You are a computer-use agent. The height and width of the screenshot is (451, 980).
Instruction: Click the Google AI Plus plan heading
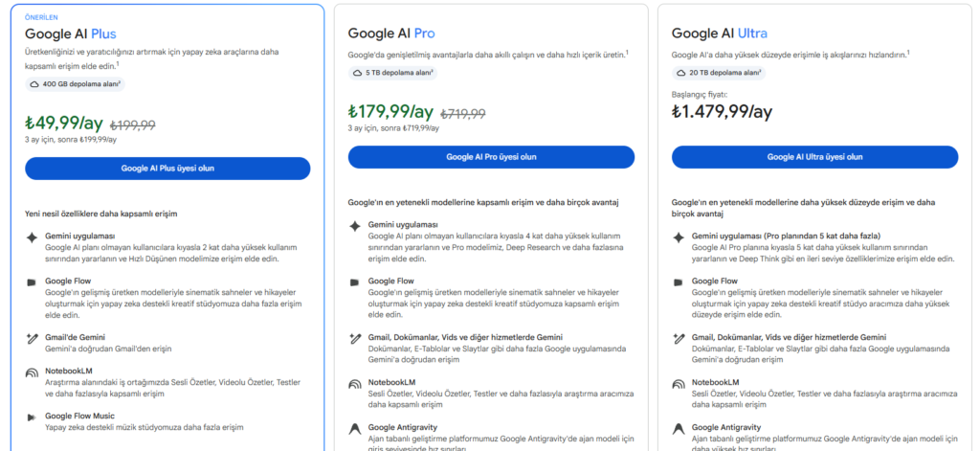[71, 34]
